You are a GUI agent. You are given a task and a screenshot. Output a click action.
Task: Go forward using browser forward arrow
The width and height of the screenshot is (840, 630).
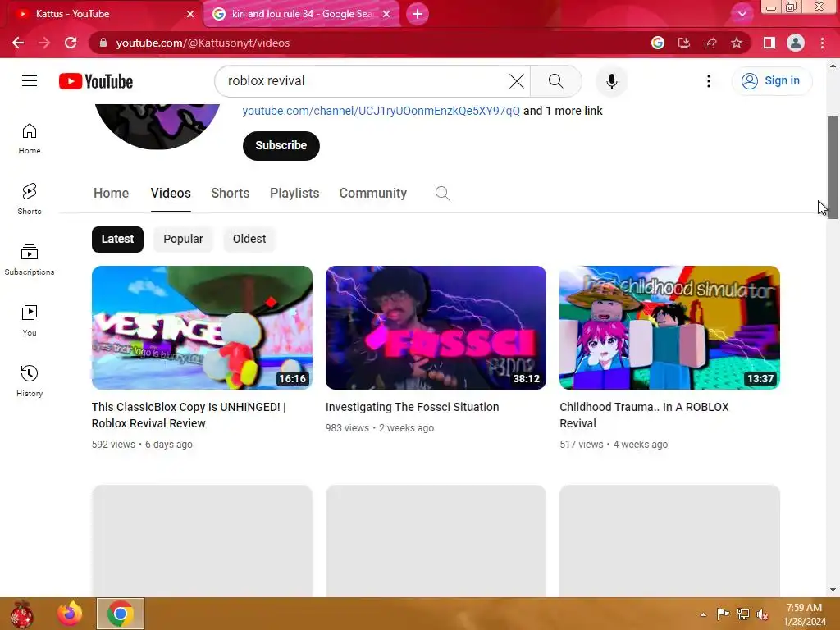point(44,43)
